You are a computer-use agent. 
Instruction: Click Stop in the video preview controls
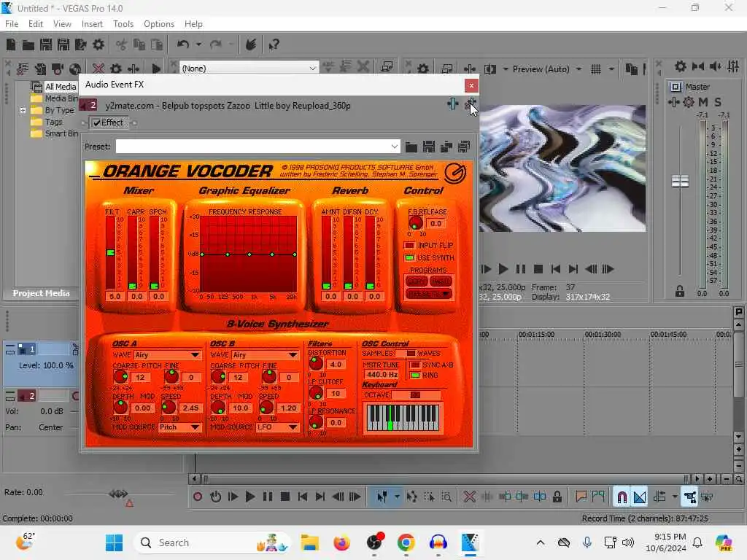click(x=538, y=269)
